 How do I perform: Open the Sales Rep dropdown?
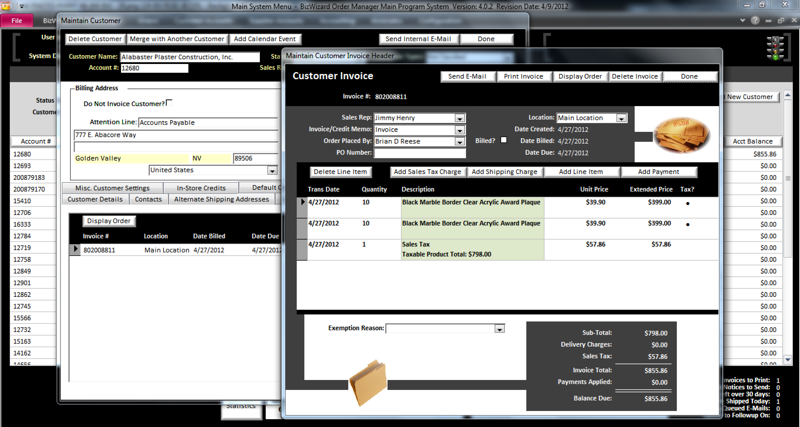(x=460, y=117)
